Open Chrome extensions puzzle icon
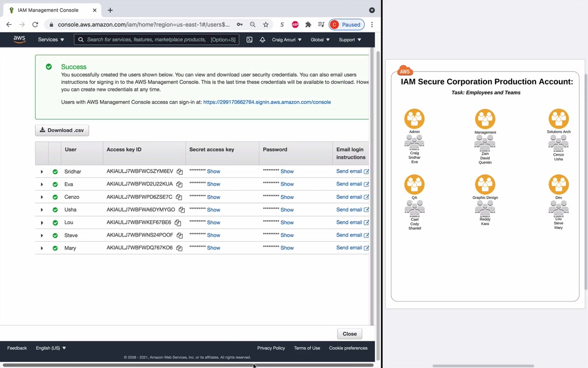The image size is (588, 368). [308, 25]
